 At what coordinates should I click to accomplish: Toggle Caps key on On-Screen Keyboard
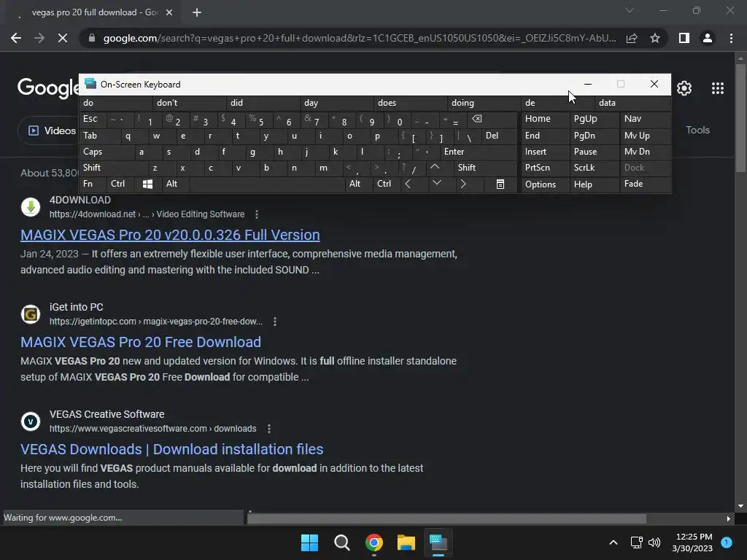point(107,152)
